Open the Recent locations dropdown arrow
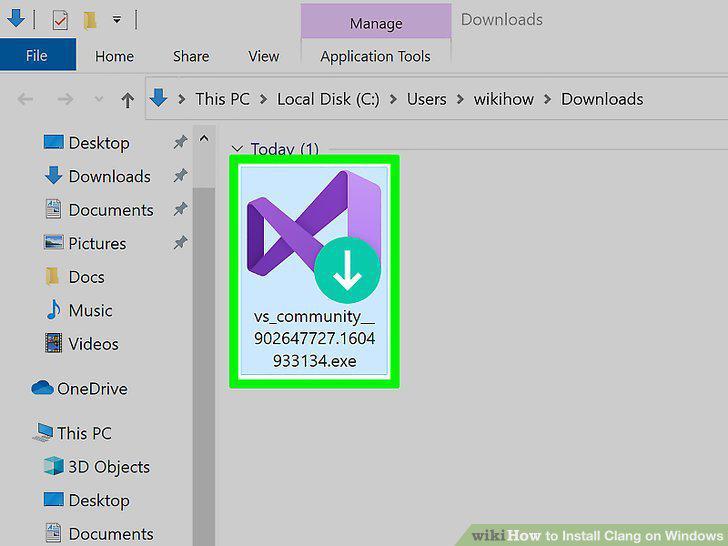The image size is (728, 546). point(98,99)
